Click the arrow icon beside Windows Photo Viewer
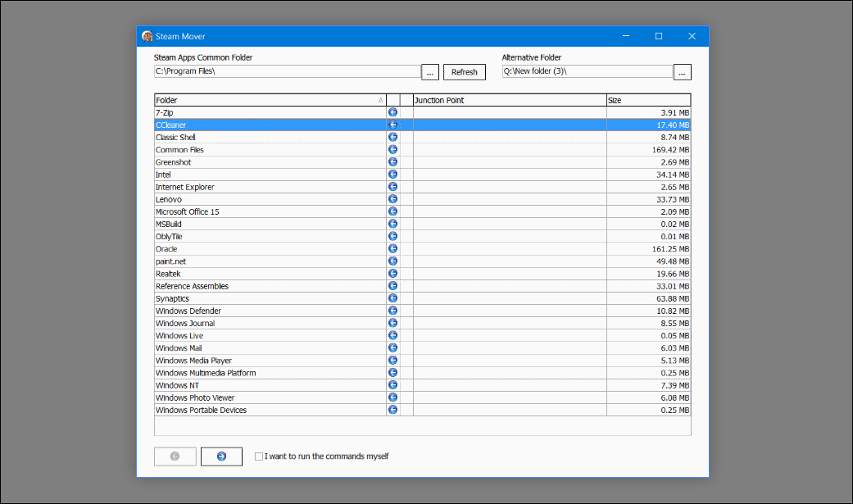 pyautogui.click(x=392, y=397)
